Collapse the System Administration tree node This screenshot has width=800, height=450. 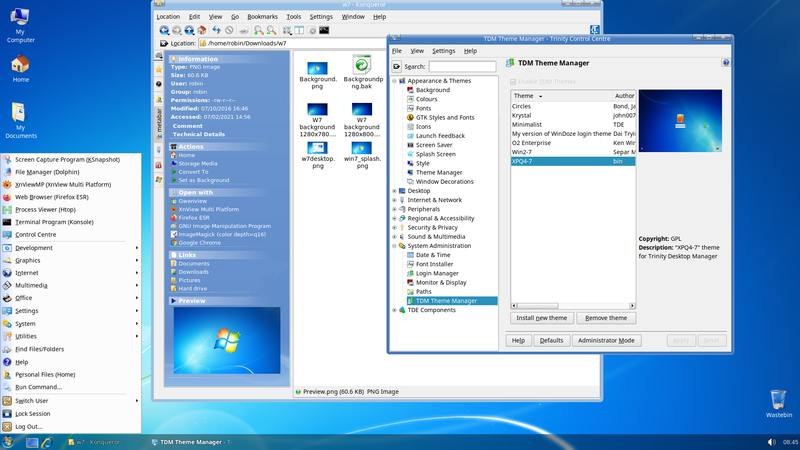click(x=394, y=246)
